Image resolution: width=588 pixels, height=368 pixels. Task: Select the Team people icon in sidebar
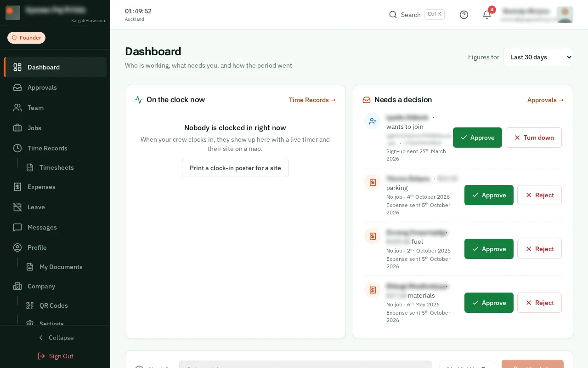coord(17,108)
